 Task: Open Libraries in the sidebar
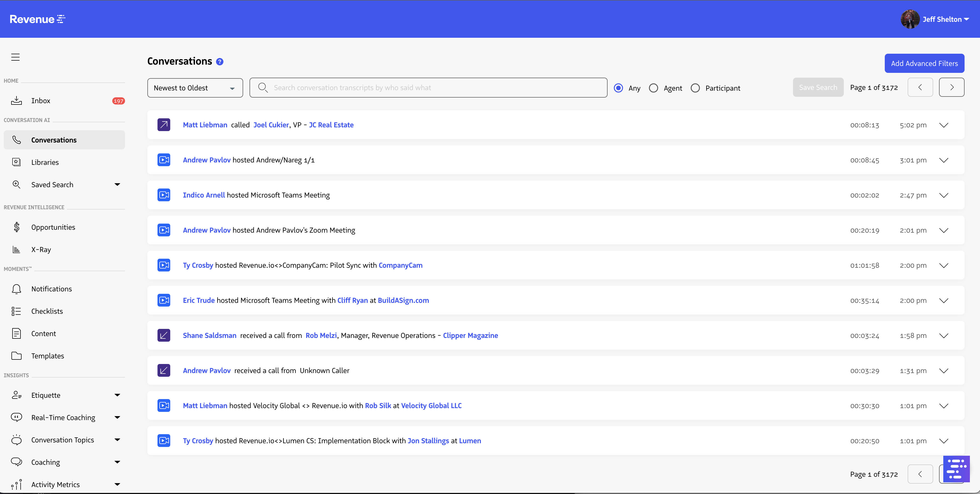45,162
